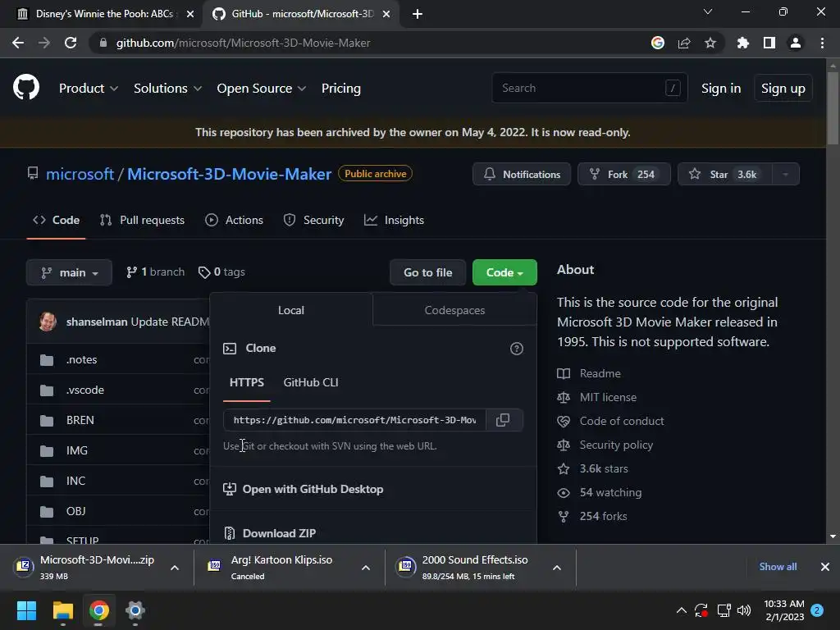
Task: Expand 2000 Sound Effects.iso download options
Action: 557,568
